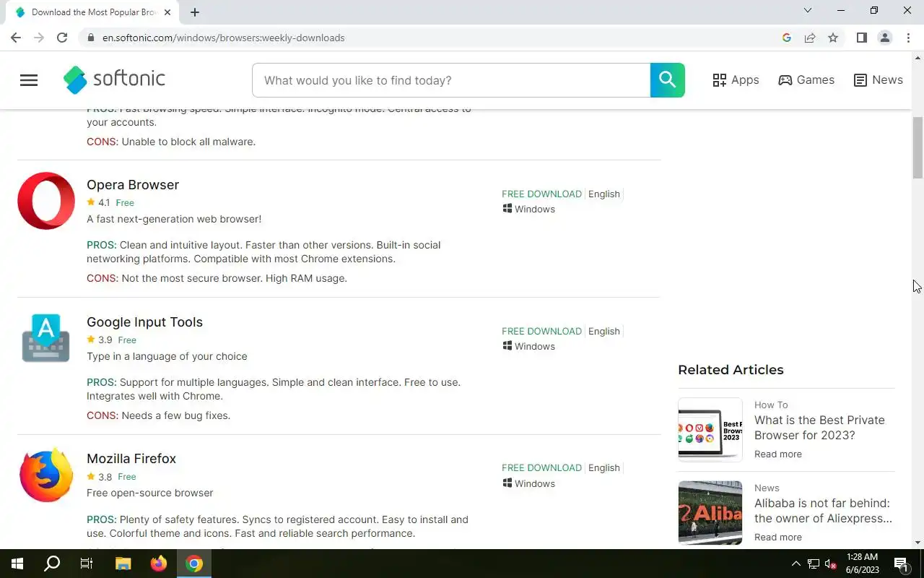This screenshot has width=924, height=578.
Task: Show hidden system tray icons
Action: click(x=796, y=564)
